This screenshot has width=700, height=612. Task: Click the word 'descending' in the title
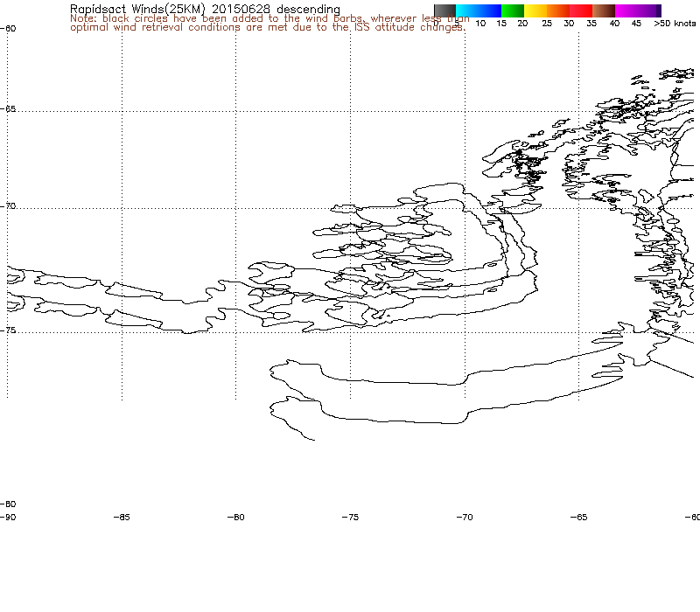click(x=309, y=10)
